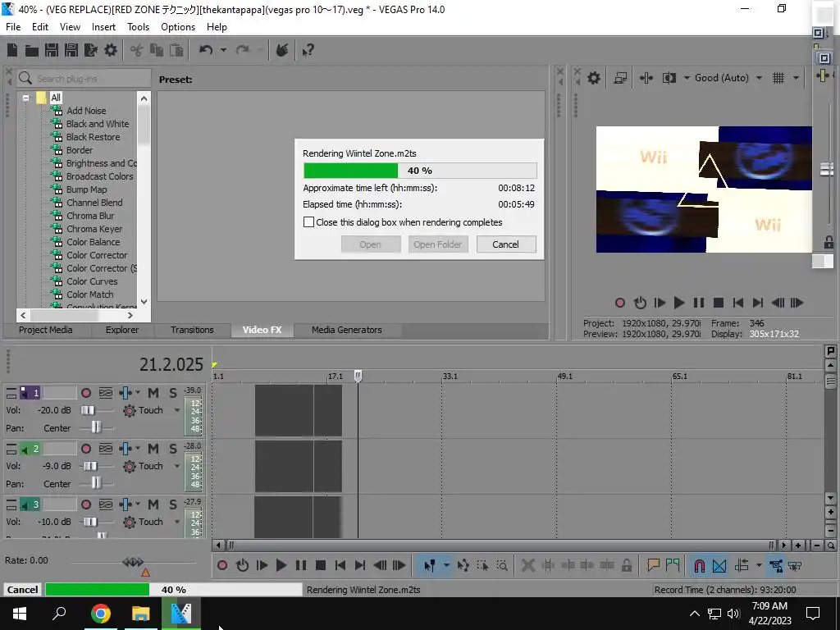This screenshot has width=840, height=630.
Task: Click Insert Region icon in timeline toolbar
Action: (673, 565)
